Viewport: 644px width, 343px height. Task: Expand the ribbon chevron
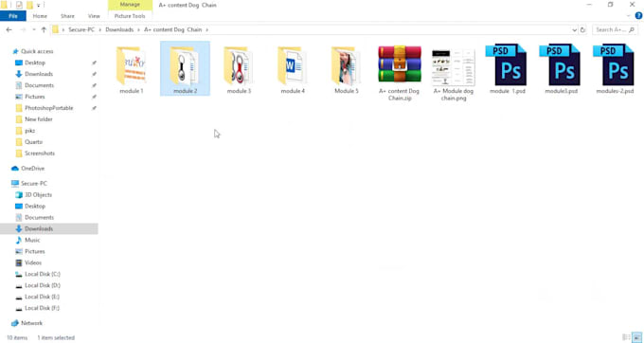pos(629,15)
